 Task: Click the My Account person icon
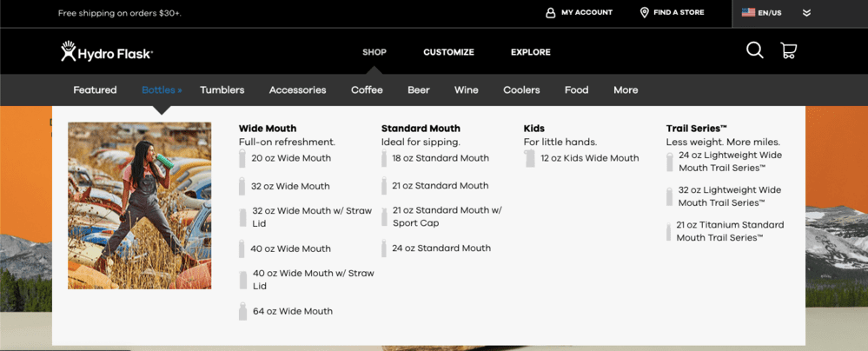550,13
